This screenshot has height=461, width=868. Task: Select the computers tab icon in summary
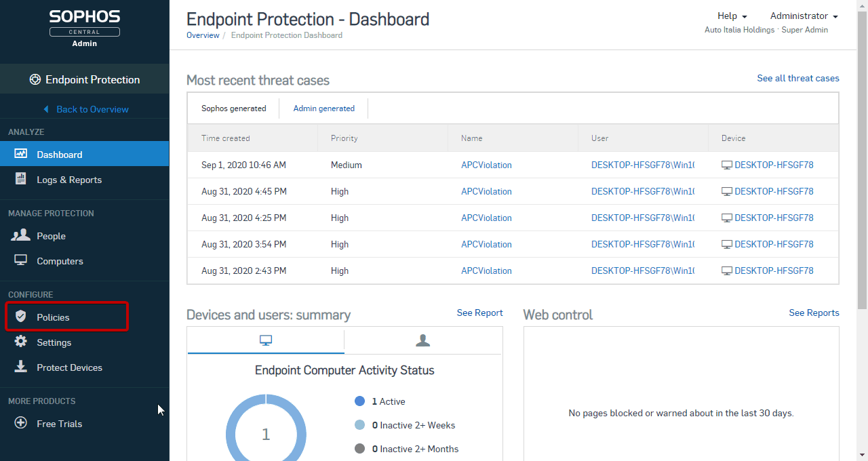266,340
